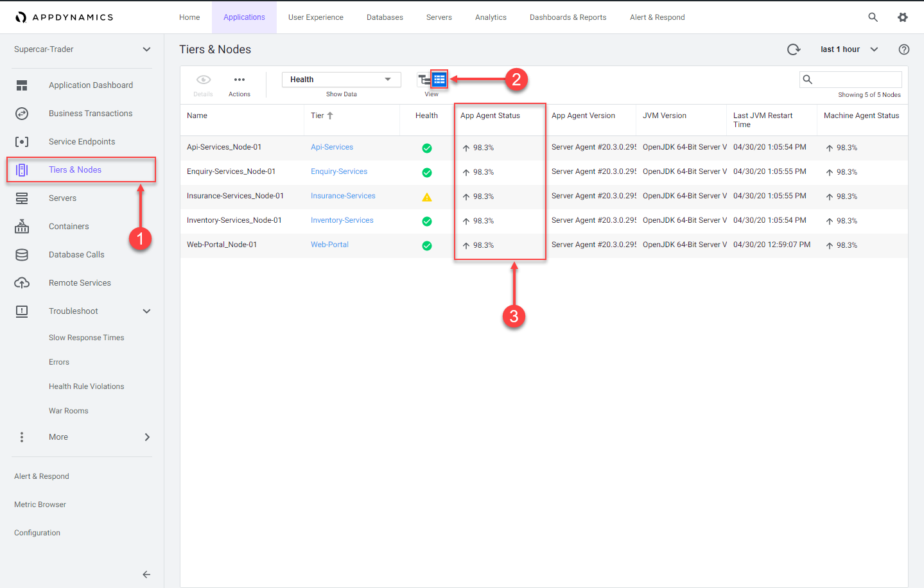Open the last 1 hour time range dropdown
The width and height of the screenshot is (924, 588).
(x=850, y=49)
